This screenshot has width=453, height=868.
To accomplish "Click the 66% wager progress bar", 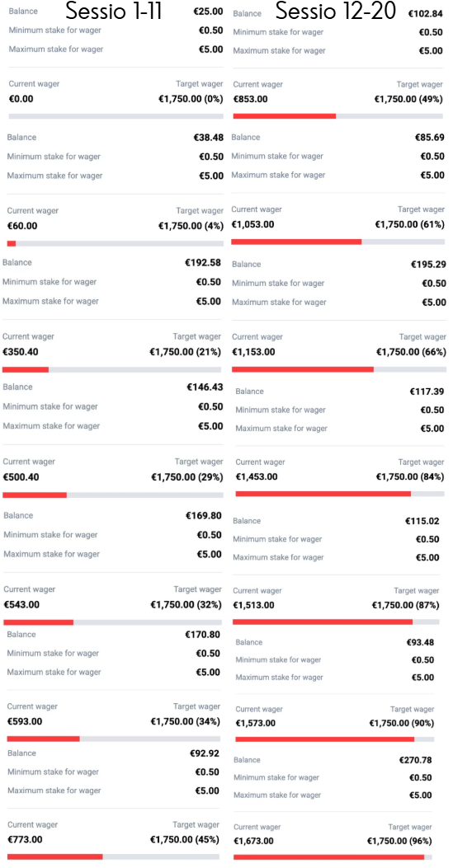I will click(339, 369).
